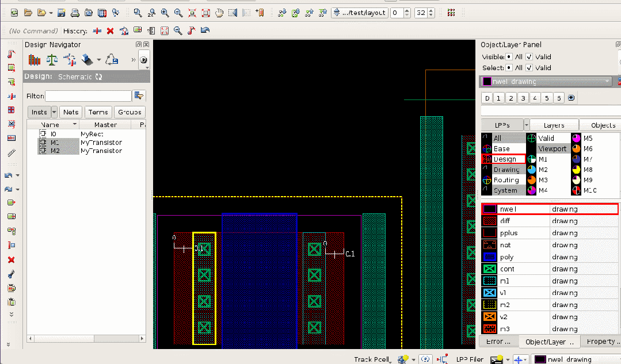This screenshot has height=364, width=621.
Task: Open the .../test/layout hierarchy selector
Action: 359,13
